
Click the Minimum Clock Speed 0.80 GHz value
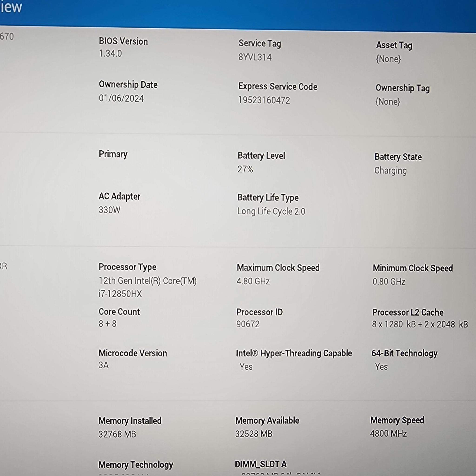point(389,281)
